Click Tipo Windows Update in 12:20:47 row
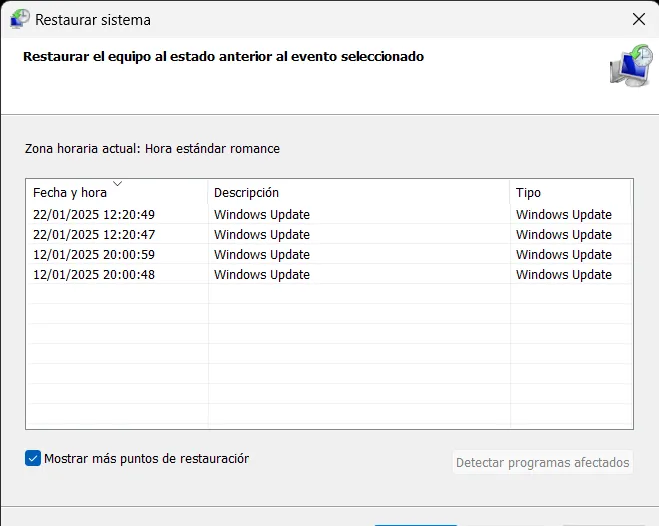Image resolution: width=659 pixels, height=526 pixels. coord(564,234)
